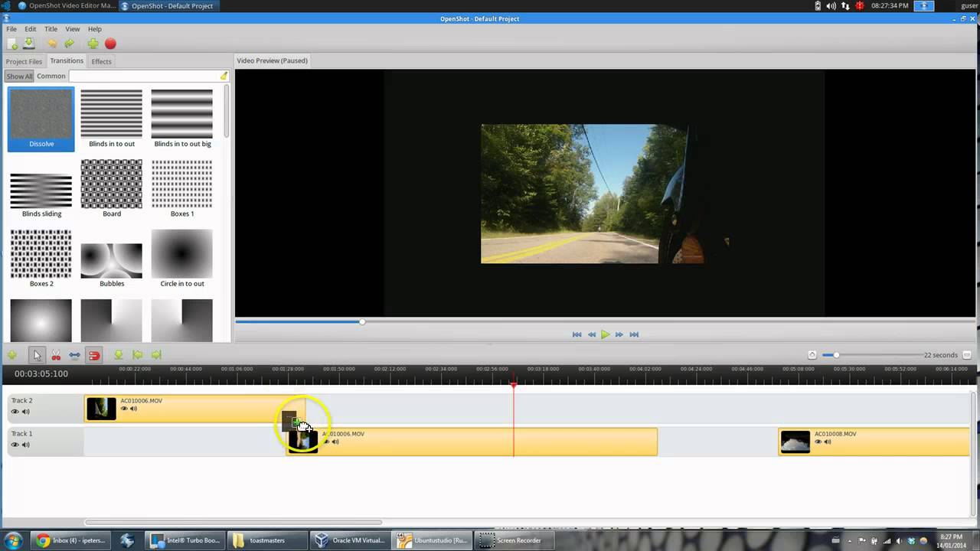Image resolution: width=980 pixels, height=551 pixels.
Task: Switch to the Effects tab
Action: (101, 61)
